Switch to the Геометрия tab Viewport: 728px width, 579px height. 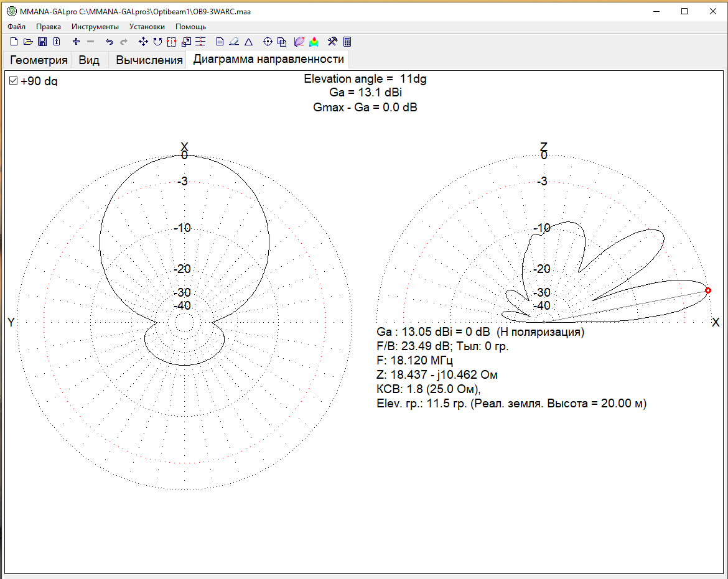(39, 60)
